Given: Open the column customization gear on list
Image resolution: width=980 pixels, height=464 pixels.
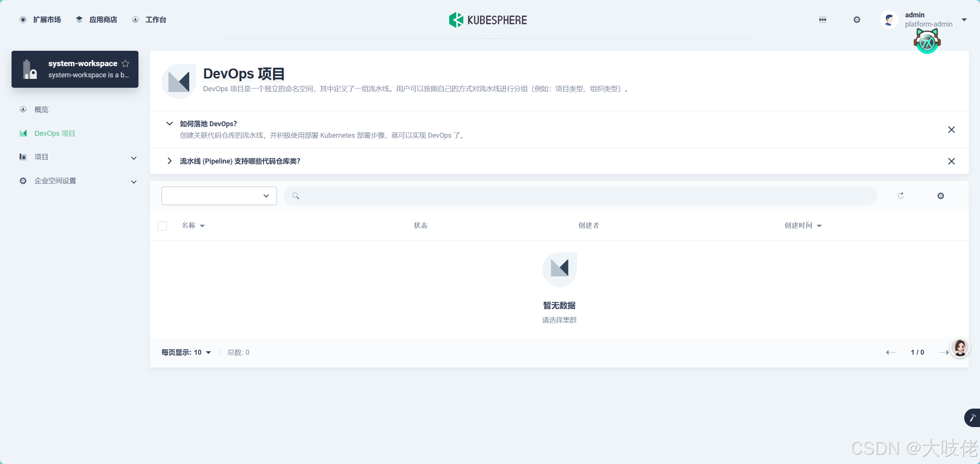Looking at the screenshot, I should [941, 196].
